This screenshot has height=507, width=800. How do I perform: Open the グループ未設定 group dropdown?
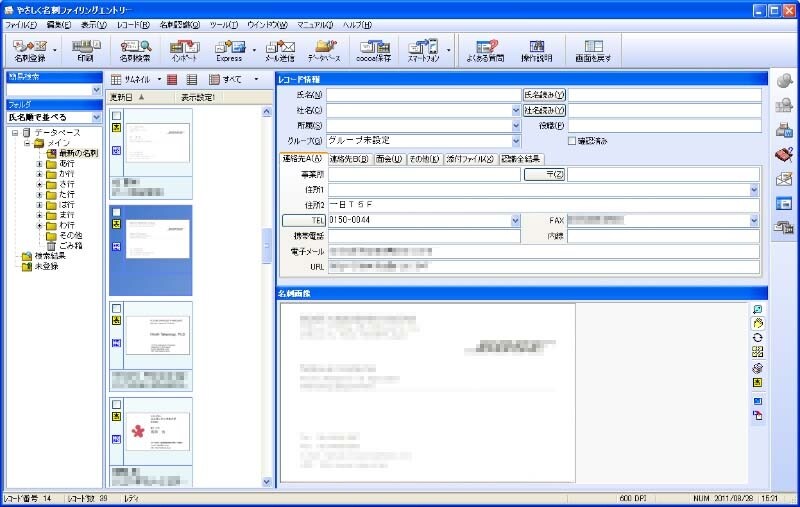click(516, 141)
